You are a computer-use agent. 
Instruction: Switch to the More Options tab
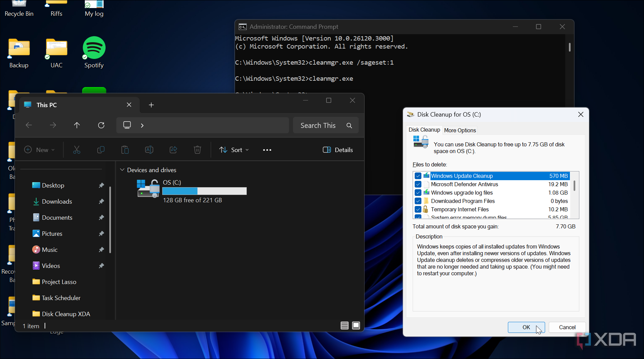tap(460, 130)
